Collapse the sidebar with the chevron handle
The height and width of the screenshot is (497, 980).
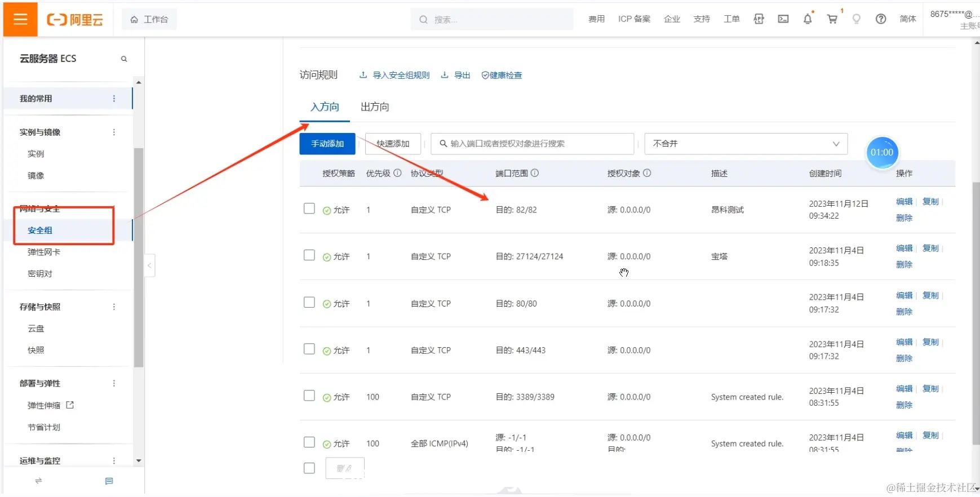(149, 265)
